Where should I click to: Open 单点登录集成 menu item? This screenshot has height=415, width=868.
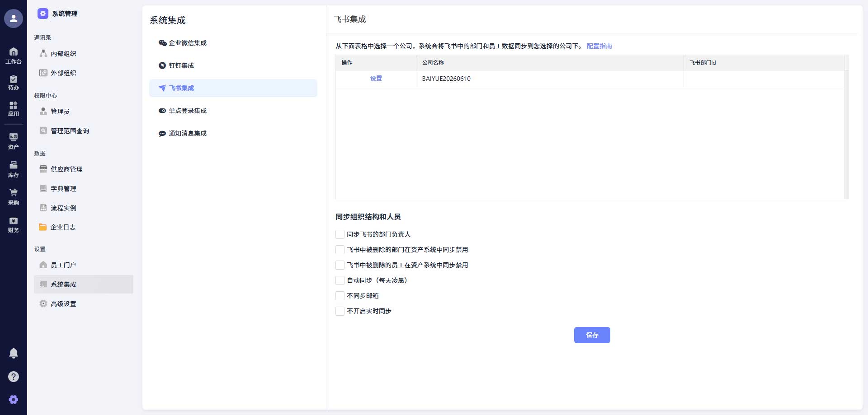click(233, 111)
